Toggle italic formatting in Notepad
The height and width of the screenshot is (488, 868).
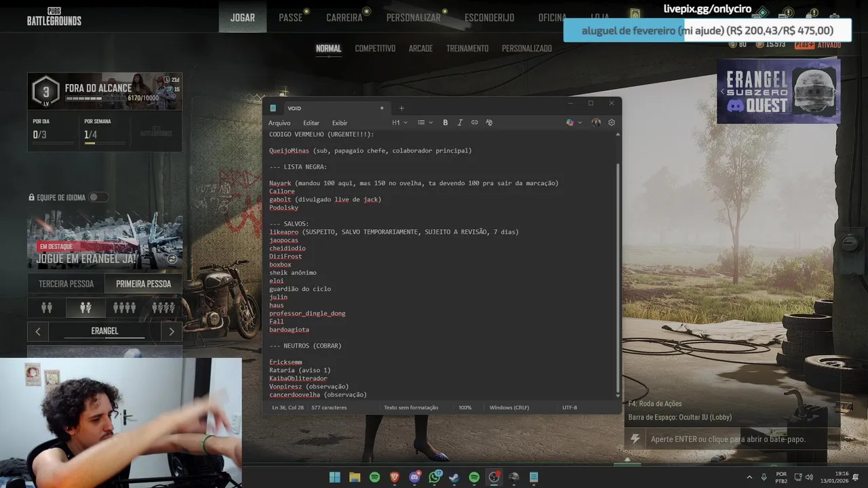coord(460,123)
